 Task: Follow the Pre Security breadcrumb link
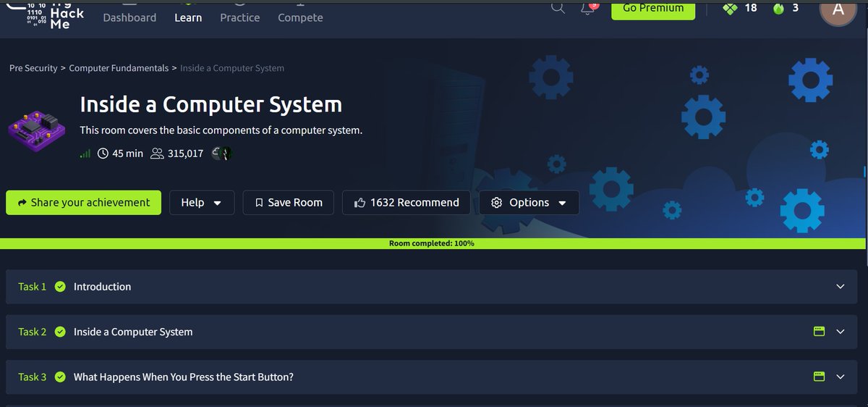pos(33,68)
